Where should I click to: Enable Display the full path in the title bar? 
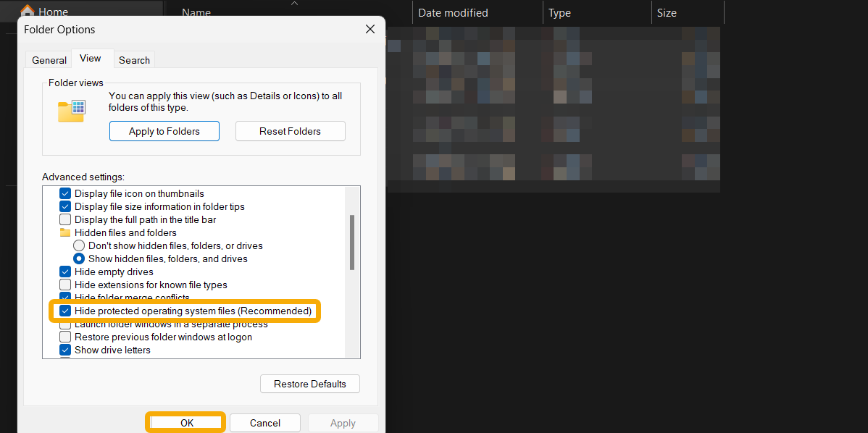click(x=64, y=219)
